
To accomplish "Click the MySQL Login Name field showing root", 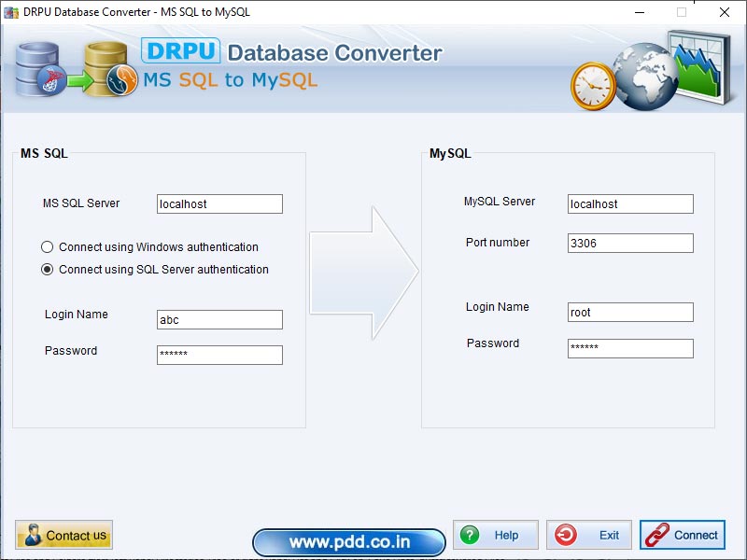I will [x=630, y=312].
